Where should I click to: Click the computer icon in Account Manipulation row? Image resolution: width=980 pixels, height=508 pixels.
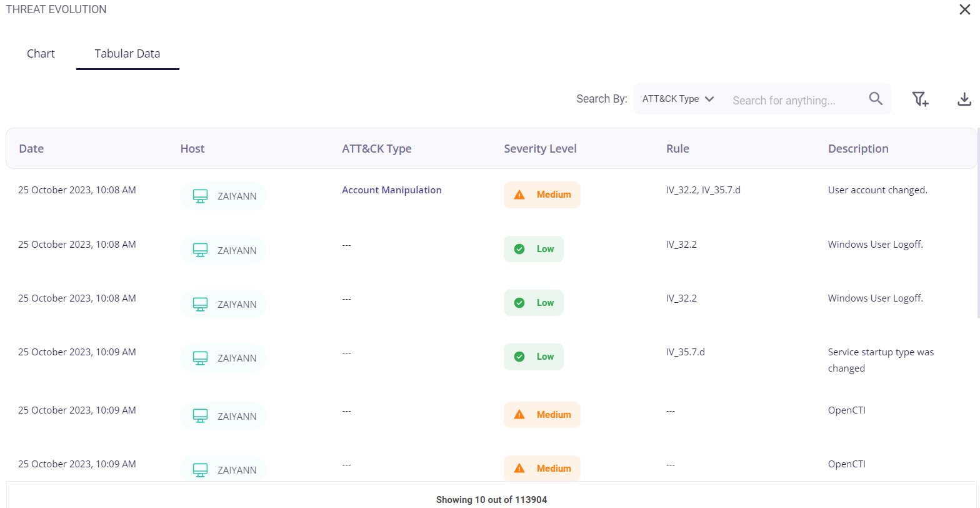point(200,196)
